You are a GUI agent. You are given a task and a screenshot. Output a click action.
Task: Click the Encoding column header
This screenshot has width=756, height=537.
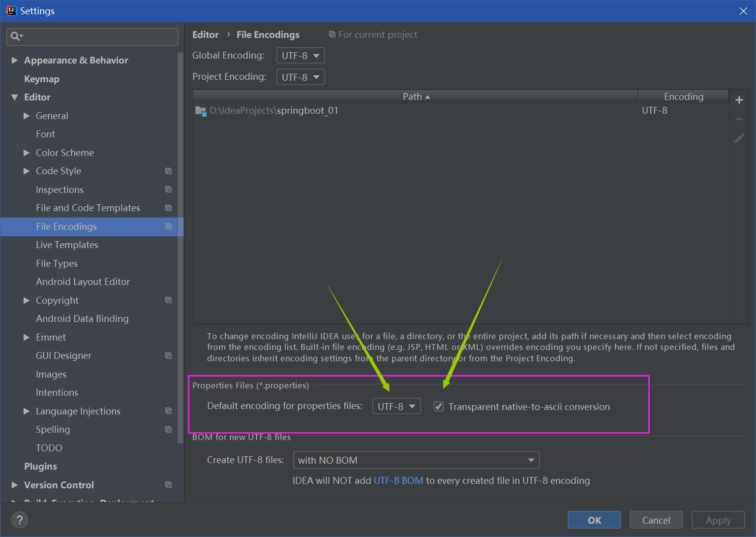[684, 96]
